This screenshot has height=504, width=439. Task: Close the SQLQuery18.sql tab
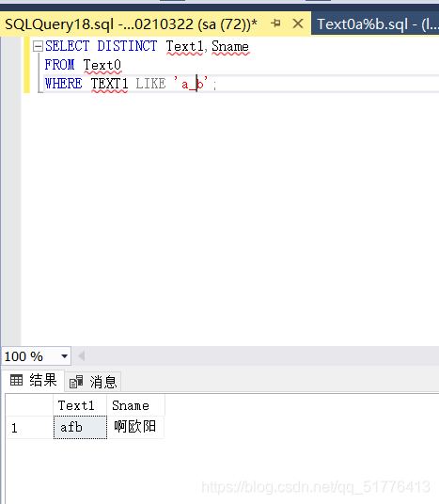[298, 24]
